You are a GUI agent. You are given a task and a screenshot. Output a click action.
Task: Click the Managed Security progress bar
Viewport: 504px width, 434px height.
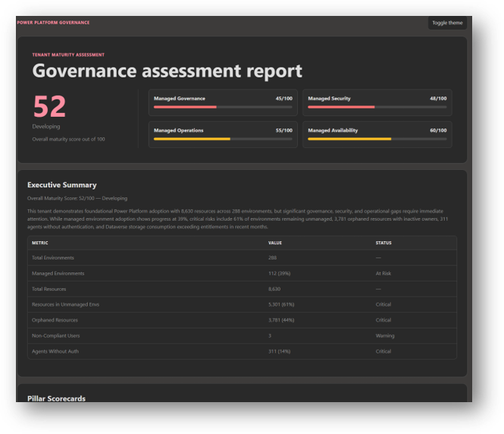377,107
